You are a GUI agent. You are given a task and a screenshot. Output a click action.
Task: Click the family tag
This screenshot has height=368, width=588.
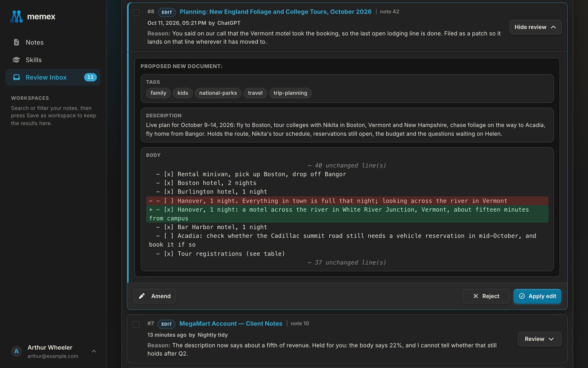159,93
